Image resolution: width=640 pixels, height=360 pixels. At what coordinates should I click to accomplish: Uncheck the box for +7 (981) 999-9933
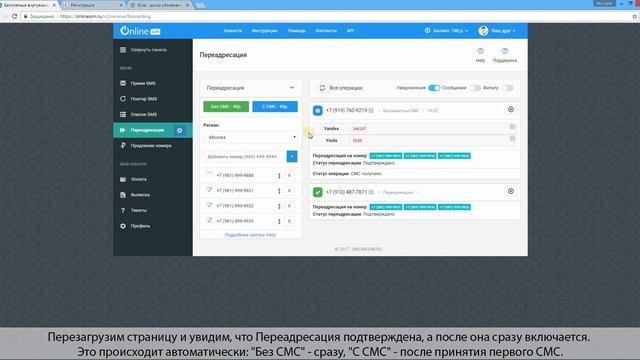pyautogui.click(x=209, y=220)
